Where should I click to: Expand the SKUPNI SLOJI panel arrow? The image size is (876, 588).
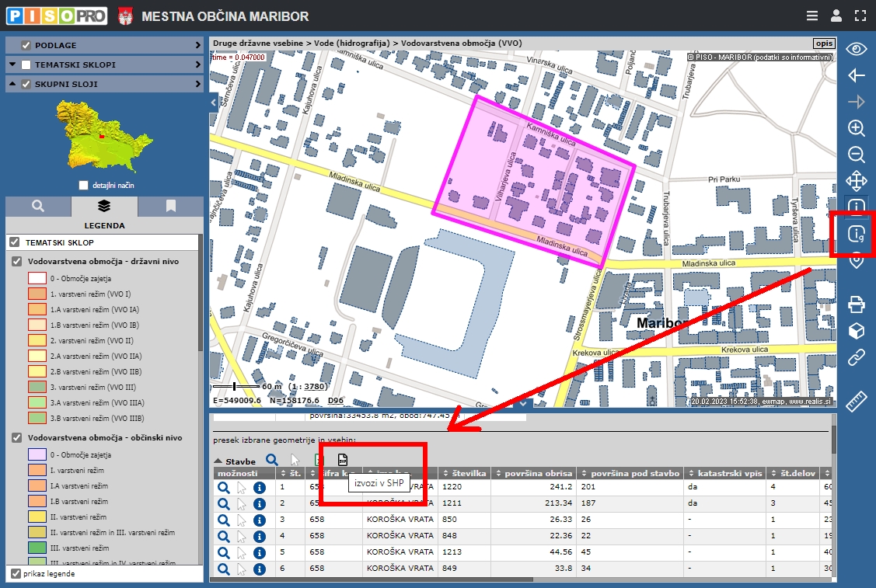(198, 84)
